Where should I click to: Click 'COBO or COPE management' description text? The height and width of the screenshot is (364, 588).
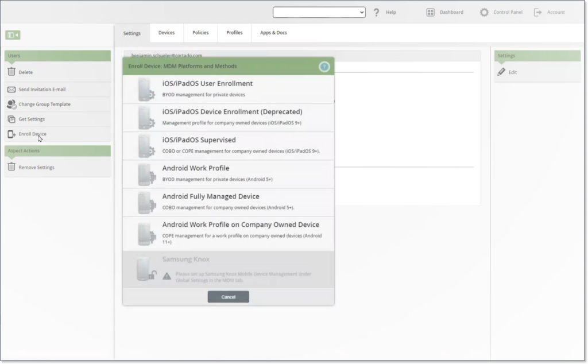(x=241, y=151)
